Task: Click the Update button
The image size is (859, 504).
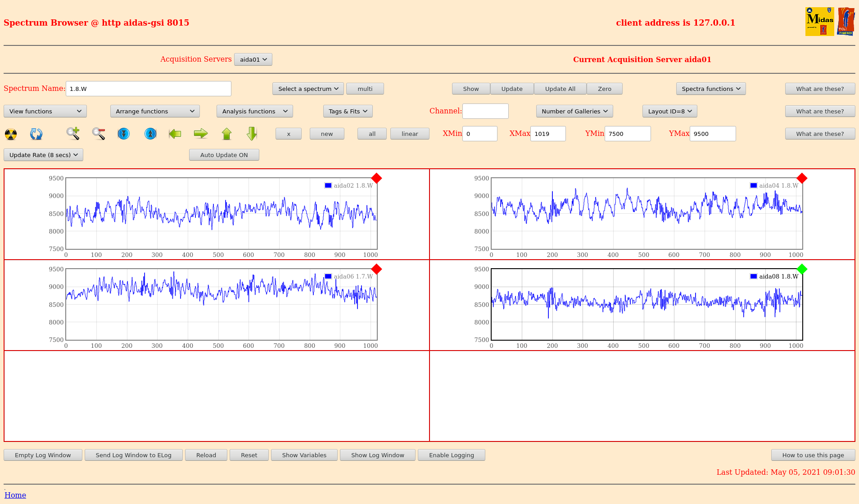Action: click(x=512, y=89)
